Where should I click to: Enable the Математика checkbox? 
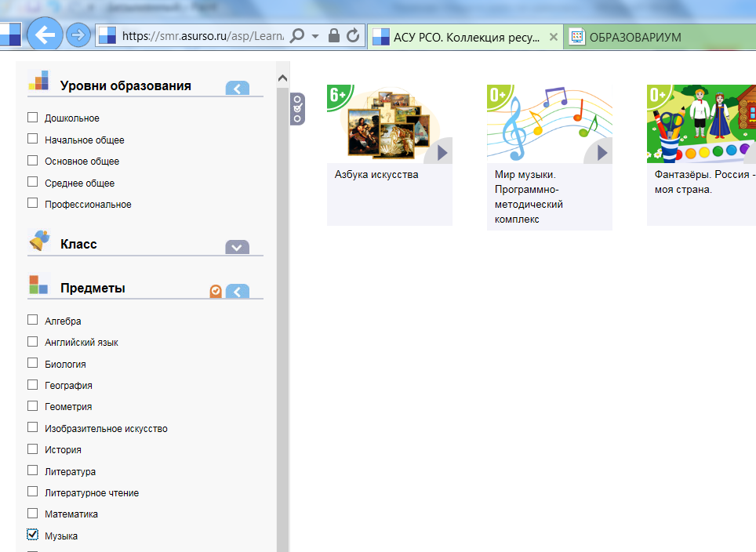pyautogui.click(x=32, y=513)
